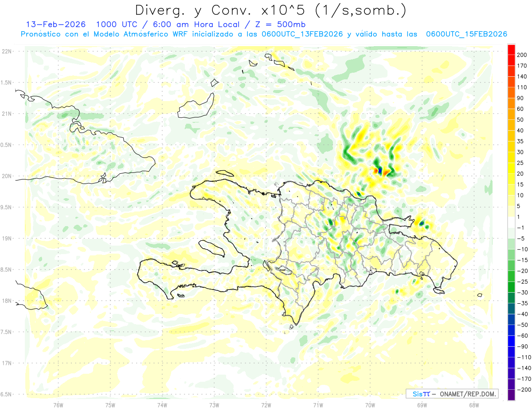The image size is (532, 411).
Task: Click the colorbar value '-10'
Action: pyautogui.click(x=522, y=250)
